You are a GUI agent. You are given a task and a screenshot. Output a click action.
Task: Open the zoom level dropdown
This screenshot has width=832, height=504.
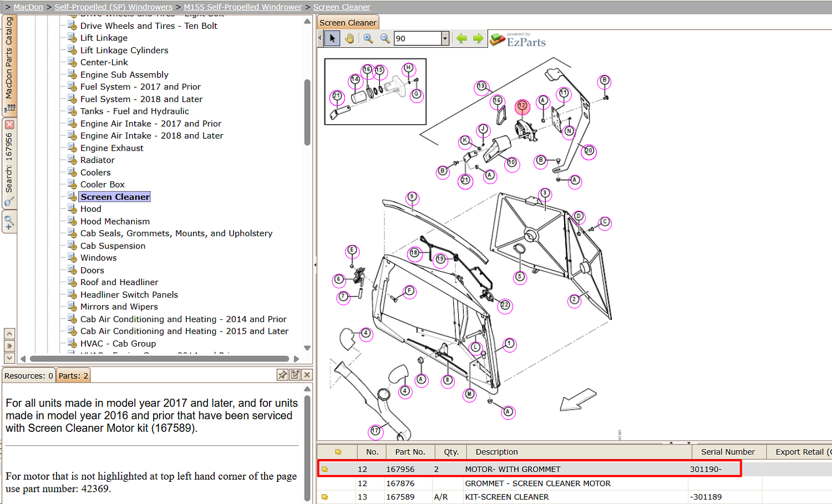[x=445, y=38]
